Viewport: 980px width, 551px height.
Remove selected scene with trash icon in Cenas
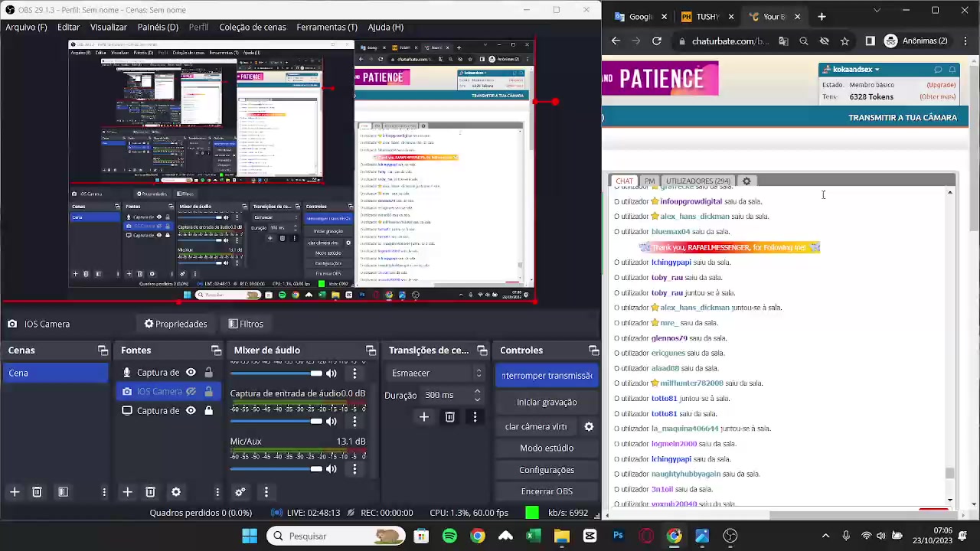coord(37,492)
